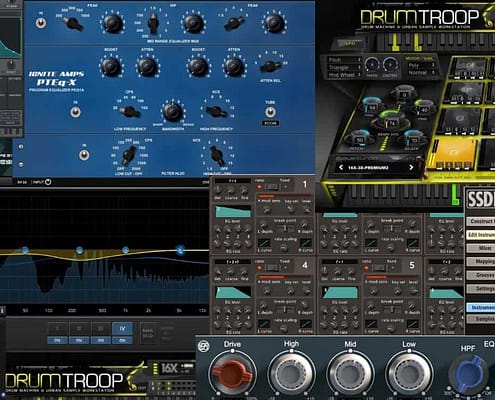Click operator 4 envelope display

(x=233, y=292)
